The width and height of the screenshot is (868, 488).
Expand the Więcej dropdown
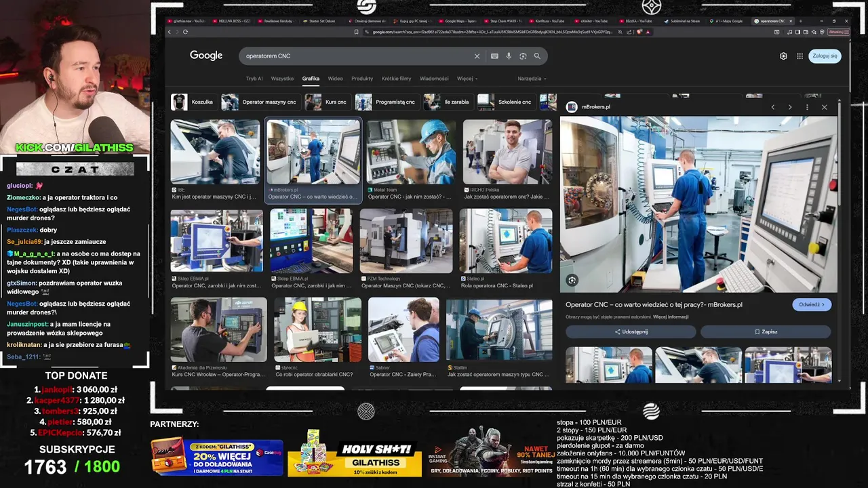pyautogui.click(x=467, y=79)
